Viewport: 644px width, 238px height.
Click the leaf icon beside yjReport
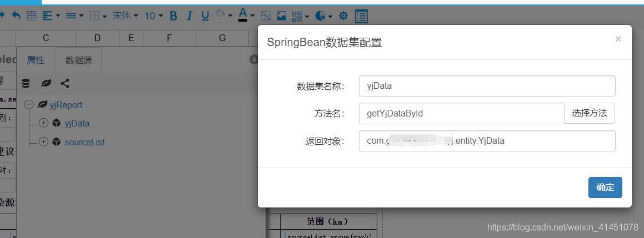[42, 105]
